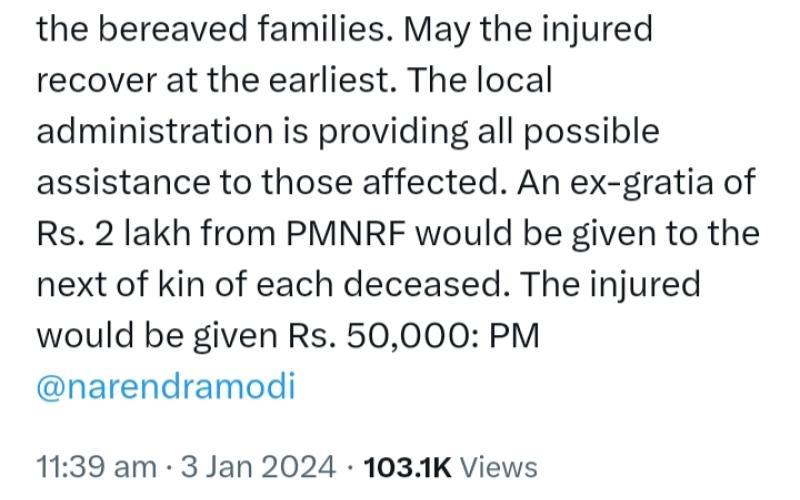Open the @narendramodi mention link

166,386
